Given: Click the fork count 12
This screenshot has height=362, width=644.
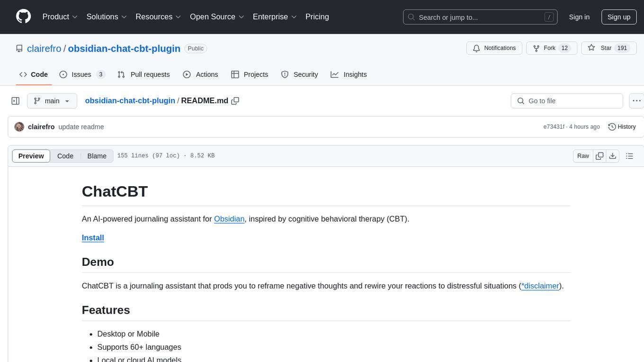Looking at the screenshot, I should click(x=564, y=48).
